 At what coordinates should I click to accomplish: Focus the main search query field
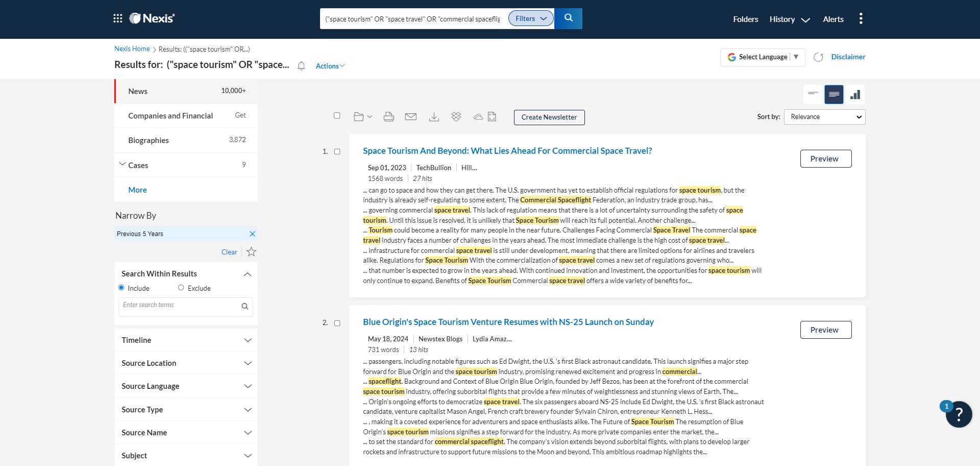pos(413,19)
